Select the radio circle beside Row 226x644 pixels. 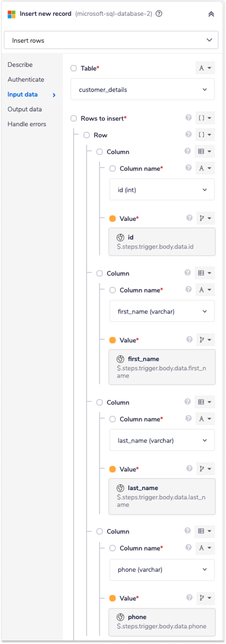[x=87, y=135]
